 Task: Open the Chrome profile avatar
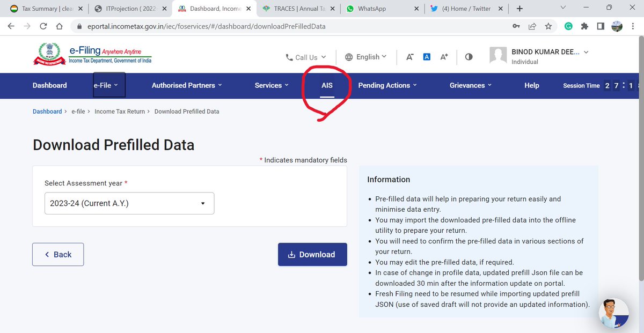(617, 26)
